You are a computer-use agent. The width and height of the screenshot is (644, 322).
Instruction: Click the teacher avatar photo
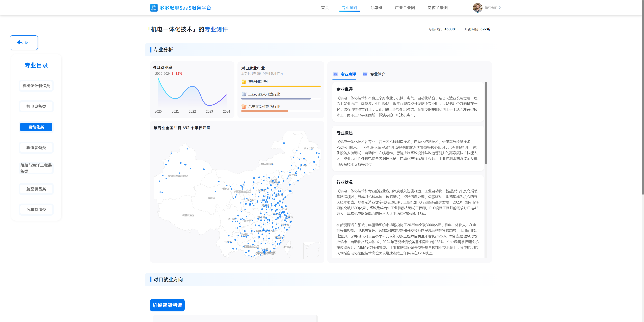pyautogui.click(x=477, y=8)
